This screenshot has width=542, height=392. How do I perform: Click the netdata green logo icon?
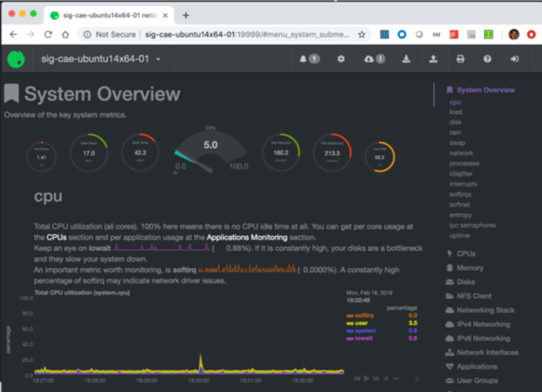tap(16, 59)
